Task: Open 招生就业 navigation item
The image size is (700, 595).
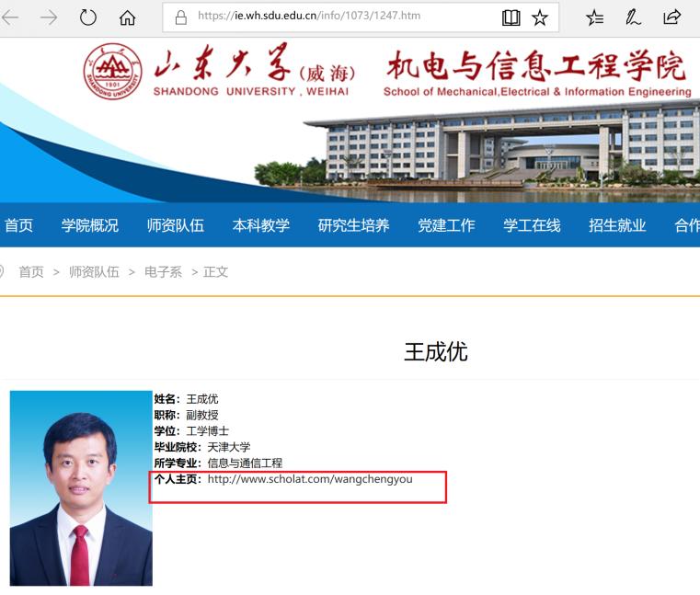Action: (x=617, y=225)
